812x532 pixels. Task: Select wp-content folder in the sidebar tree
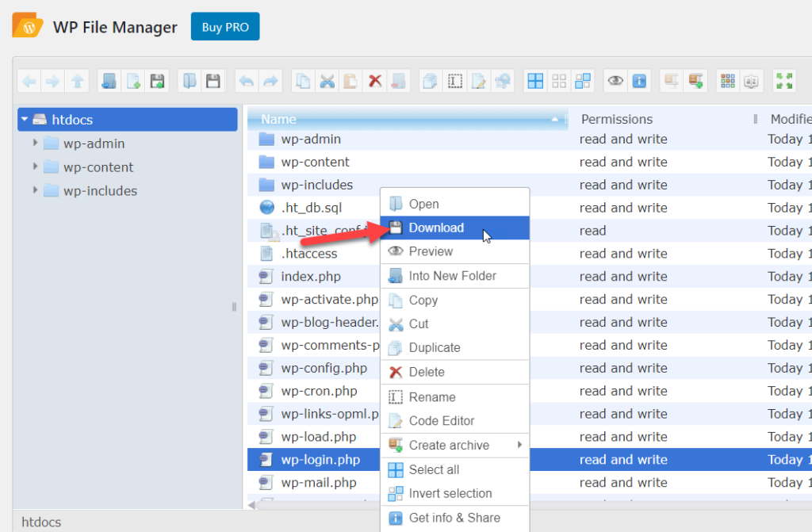[x=98, y=167]
